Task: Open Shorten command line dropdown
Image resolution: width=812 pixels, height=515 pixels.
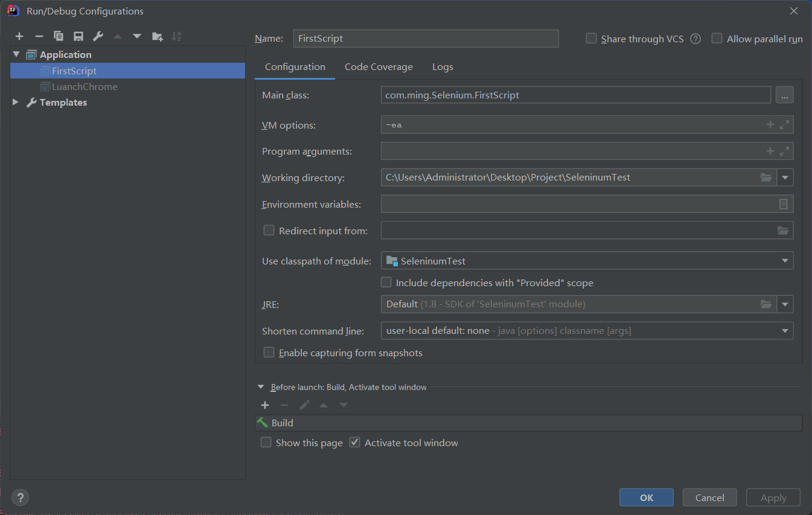Action: pyautogui.click(x=785, y=331)
